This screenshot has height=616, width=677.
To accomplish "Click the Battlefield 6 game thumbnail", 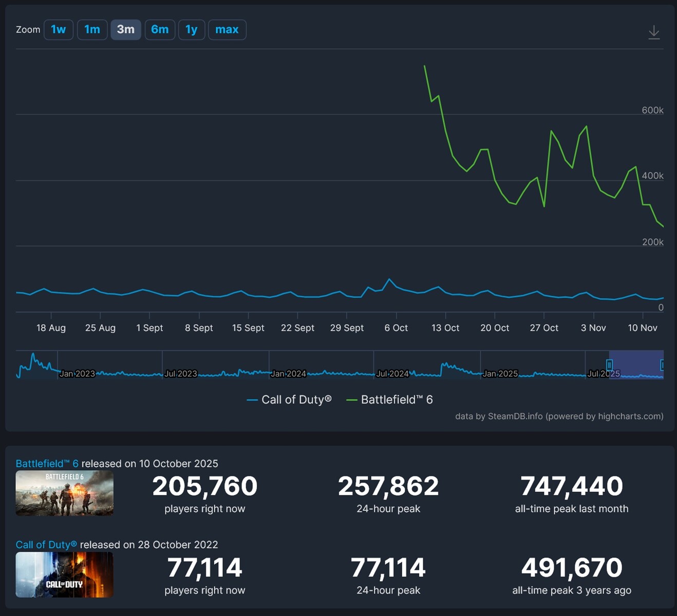I will tap(64, 493).
